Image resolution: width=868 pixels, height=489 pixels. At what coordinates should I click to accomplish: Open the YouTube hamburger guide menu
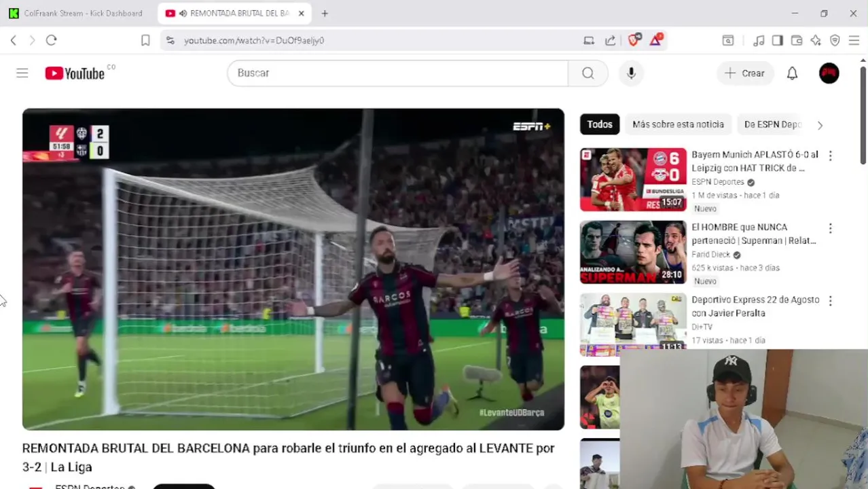click(x=22, y=73)
